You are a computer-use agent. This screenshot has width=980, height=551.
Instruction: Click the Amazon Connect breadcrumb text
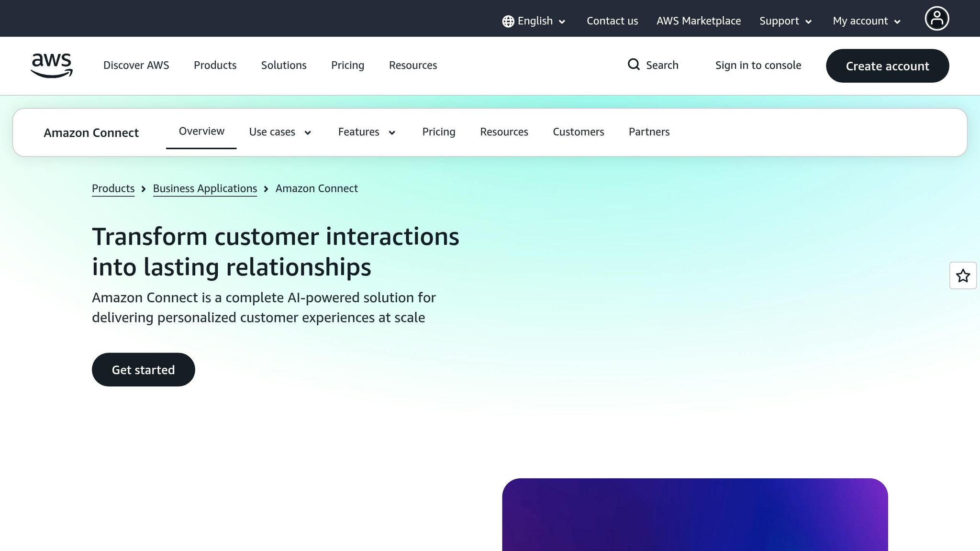[x=317, y=188]
